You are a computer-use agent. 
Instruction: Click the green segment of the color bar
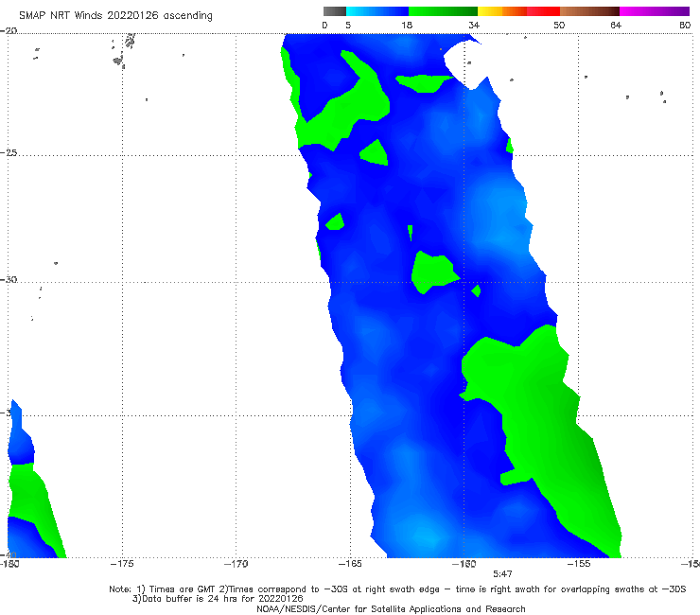(443, 11)
